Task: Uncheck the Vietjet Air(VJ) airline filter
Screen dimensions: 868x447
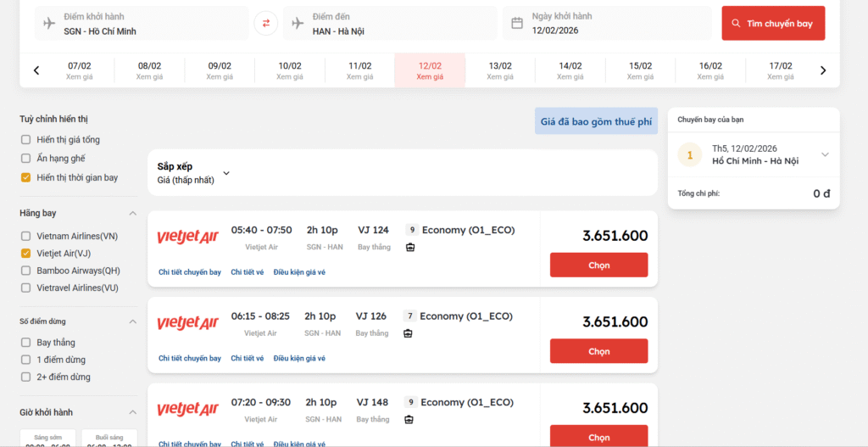Action: (26, 253)
